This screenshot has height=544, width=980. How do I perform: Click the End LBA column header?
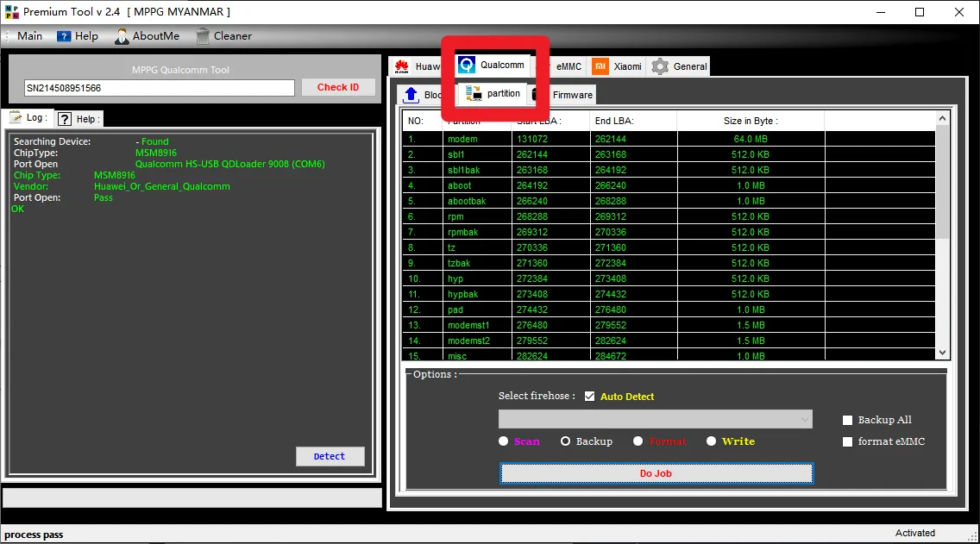tap(632, 121)
